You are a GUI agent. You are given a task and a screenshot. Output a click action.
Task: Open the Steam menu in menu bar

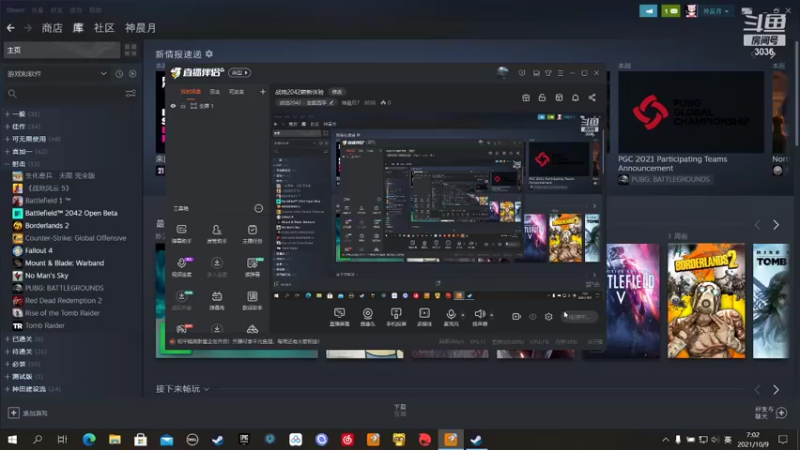pyautogui.click(x=15, y=10)
